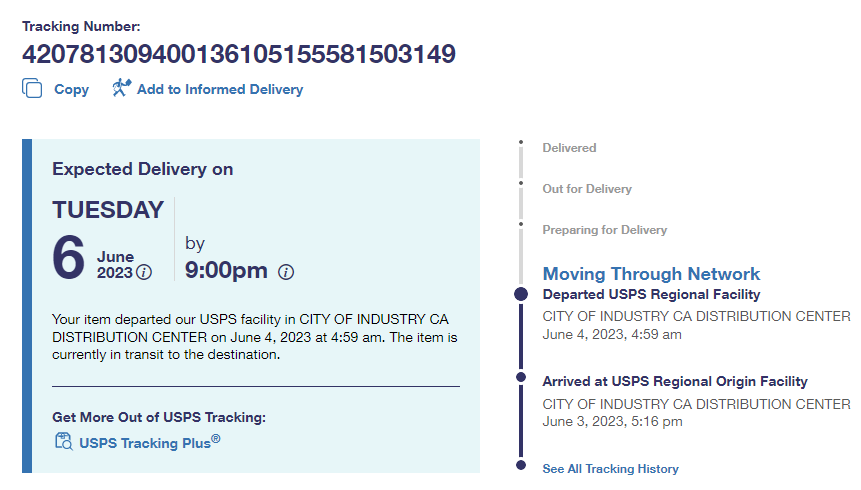The image size is (861, 490).
Task: Select the Out for Delivery step
Action: tap(587, 189)
